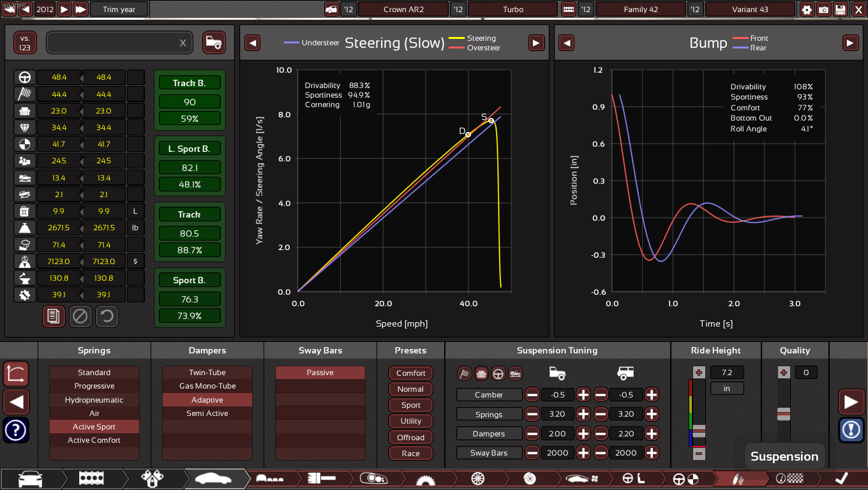Select utility truck icon in Suspension Tuning
This screenshot has height=490, width=868.
coord(515,373)
